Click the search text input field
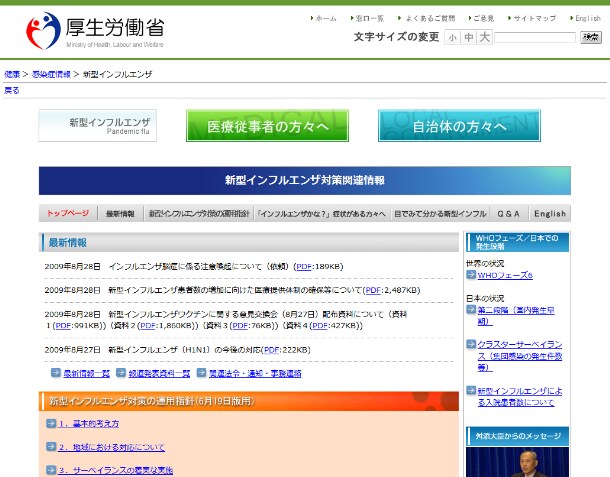This screenshot has width=610, height=477. tap(534, 37)
